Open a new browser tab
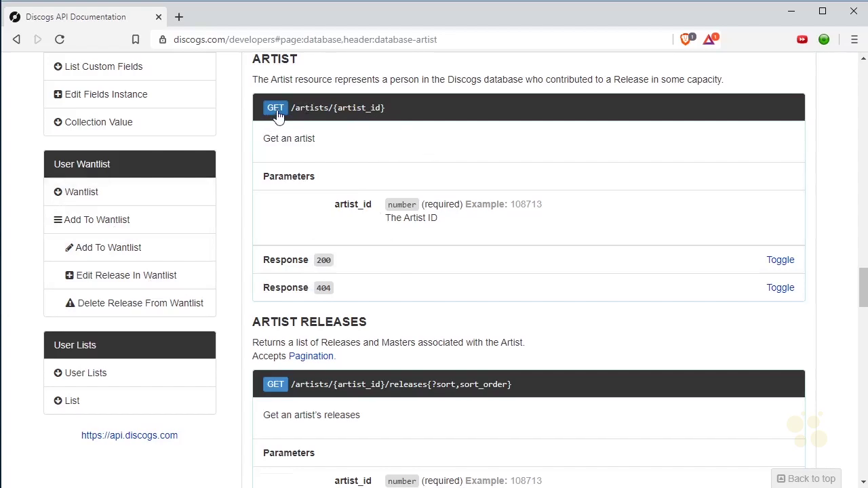Viewport: 868px width, 488px height. pos(179,16)
